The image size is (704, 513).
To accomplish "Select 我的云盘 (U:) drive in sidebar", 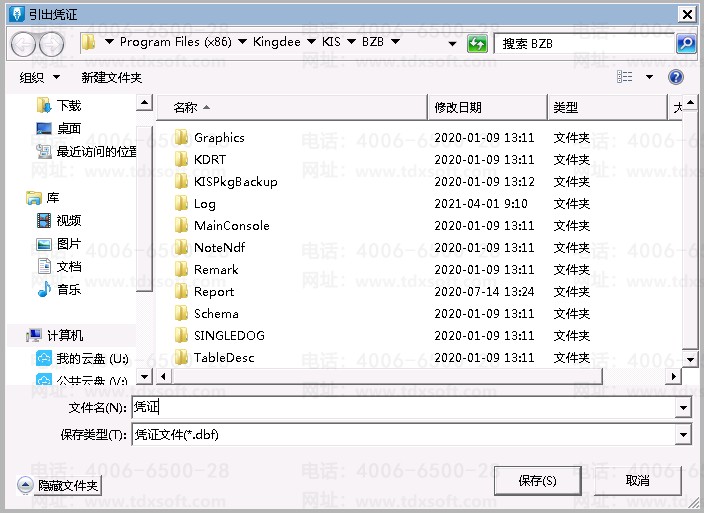I will 91,358.
